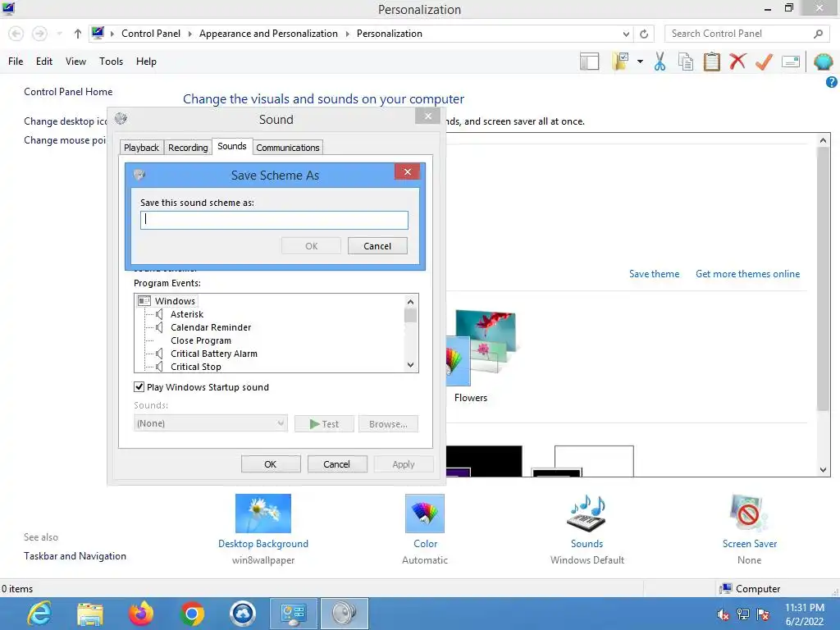The height and width of the screenshot is (630, 840).
Task: Click the sound scheme name text field
Action: tap(274, 220)
